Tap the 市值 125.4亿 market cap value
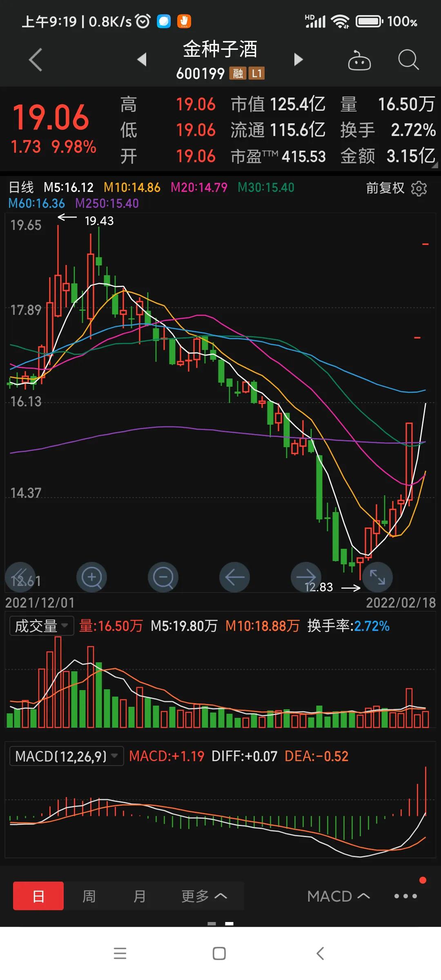The height and width of the screenshot is (980, 441). coord(278,104)
